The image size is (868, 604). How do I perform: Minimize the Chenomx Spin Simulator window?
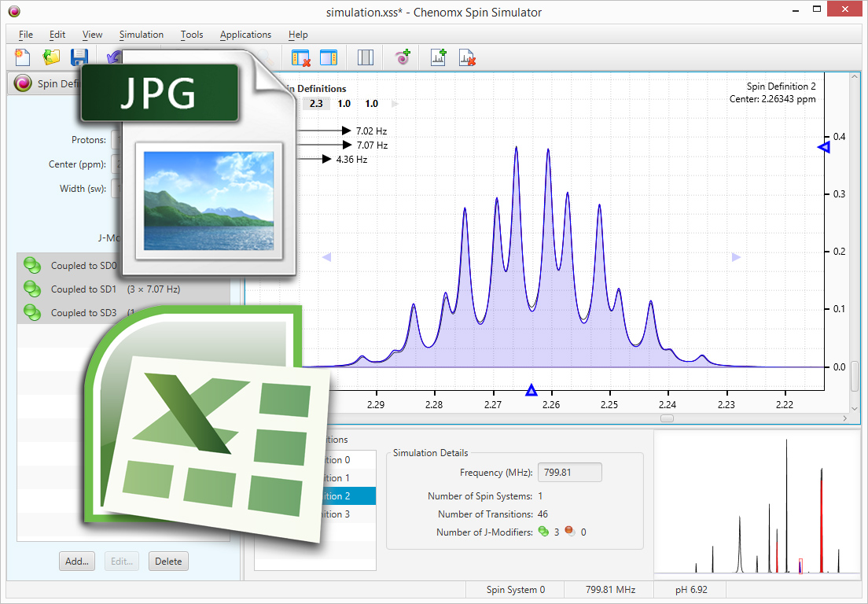pyautogui.click(x=796, y=10)
